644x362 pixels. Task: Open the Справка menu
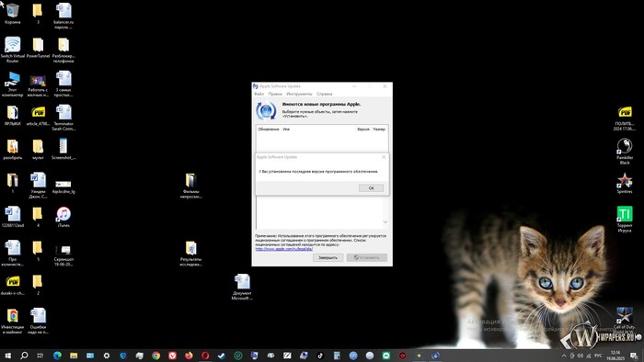pos(325,94)
